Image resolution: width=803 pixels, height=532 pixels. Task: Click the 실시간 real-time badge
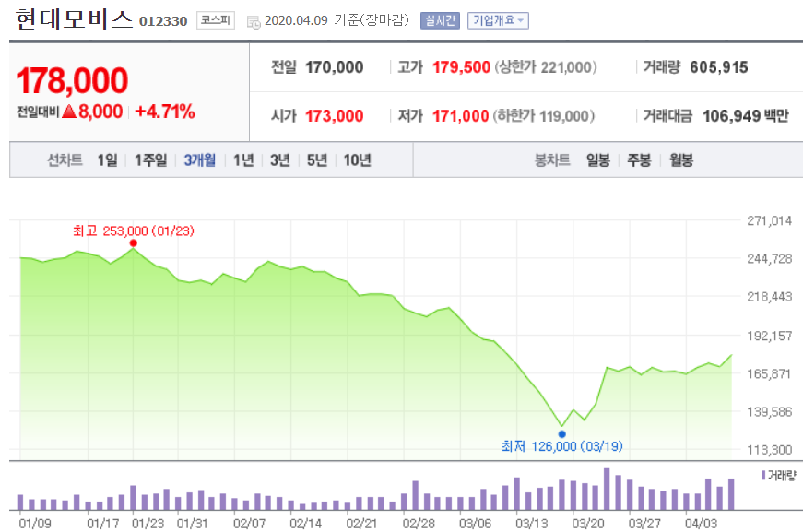(x=440, y=20)
